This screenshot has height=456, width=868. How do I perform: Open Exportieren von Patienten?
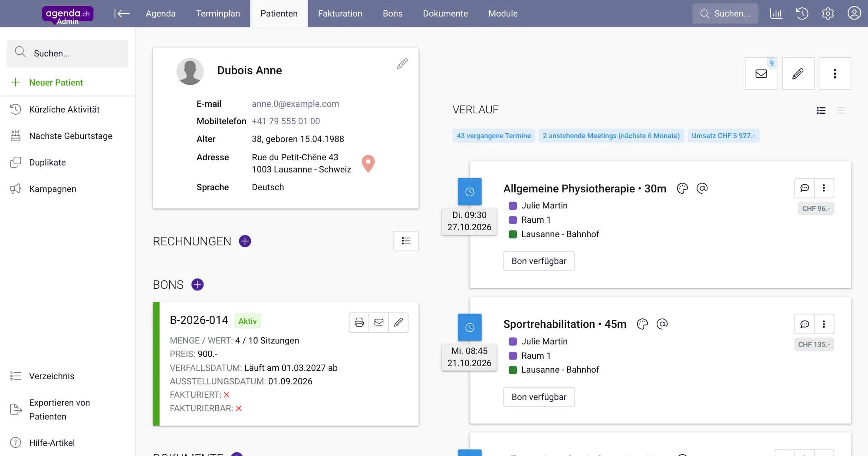[59, 410]
